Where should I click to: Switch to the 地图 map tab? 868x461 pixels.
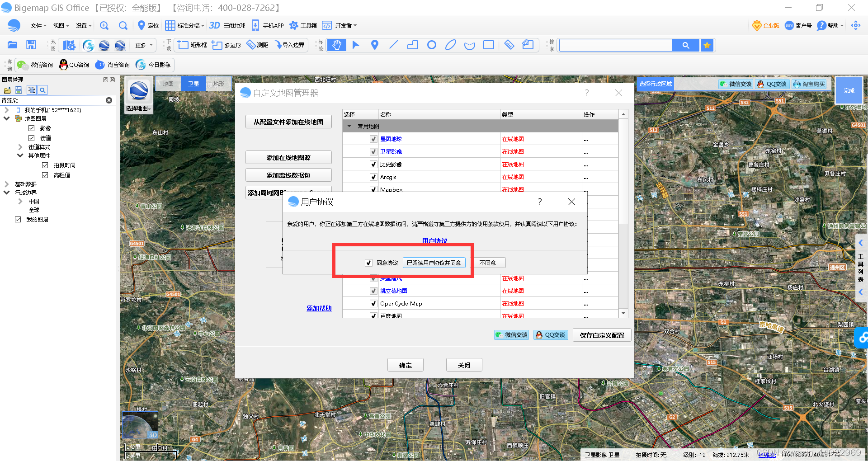pyautogui.click(x=168, y=84)
